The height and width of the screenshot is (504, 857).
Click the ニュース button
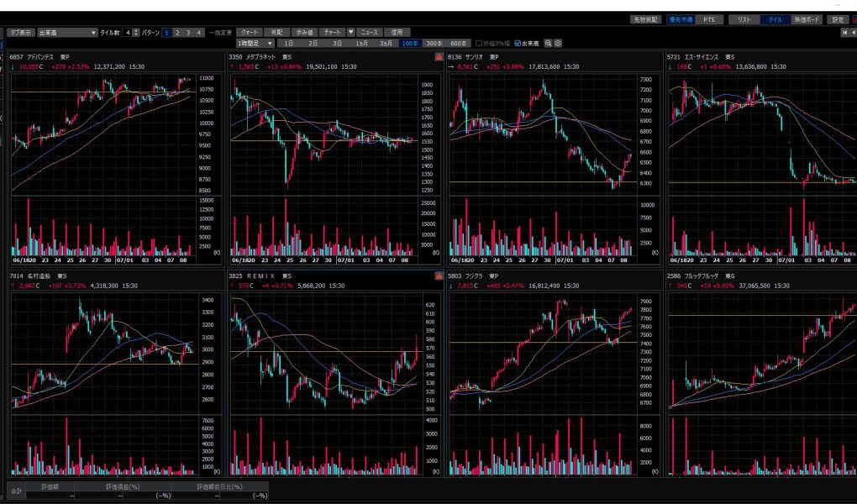click(x=371, y=32)
